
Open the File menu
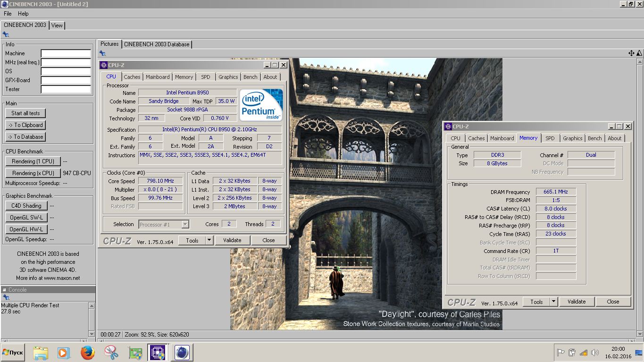8,14
